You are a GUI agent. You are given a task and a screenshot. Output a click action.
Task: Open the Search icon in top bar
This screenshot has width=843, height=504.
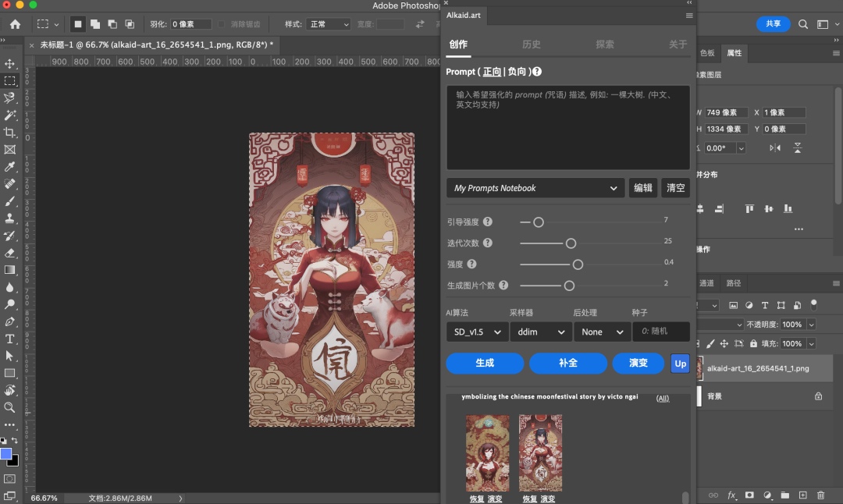(x=803, y=24)
